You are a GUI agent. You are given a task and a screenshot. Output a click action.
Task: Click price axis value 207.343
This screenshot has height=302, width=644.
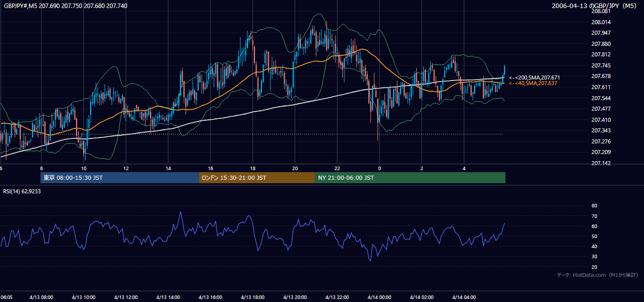point(601,130)
